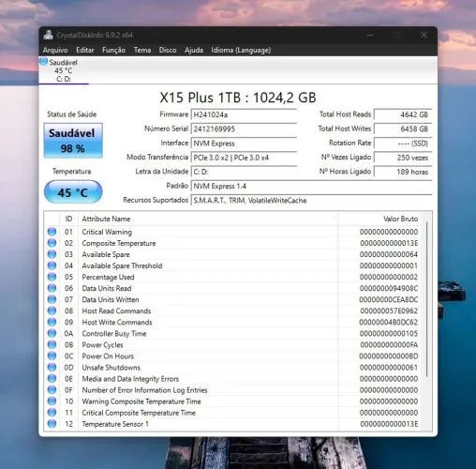The image size is (476, 469).
Task: Click raw value 0000000094908C
Action: pyautogui.click(x=389, y=288)
